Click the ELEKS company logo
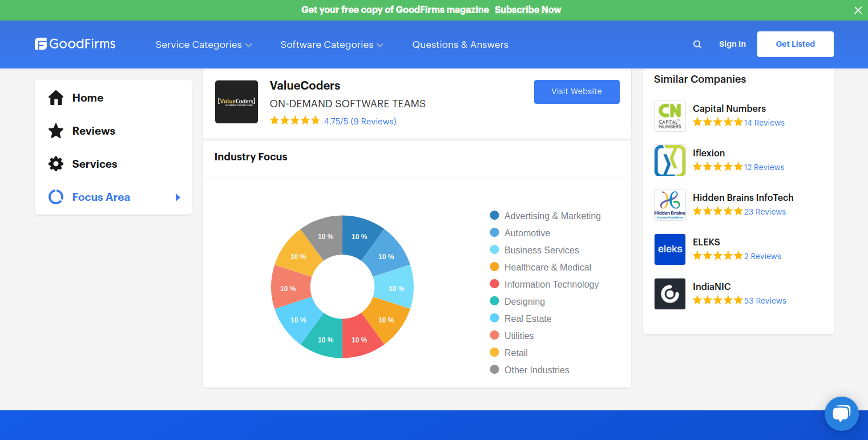This screenshot has height=440, width=868. click(x=669, y=249)
